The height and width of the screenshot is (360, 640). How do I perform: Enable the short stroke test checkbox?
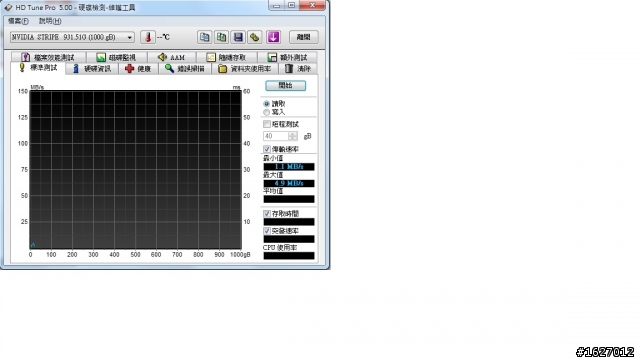[x=267, y=124]
